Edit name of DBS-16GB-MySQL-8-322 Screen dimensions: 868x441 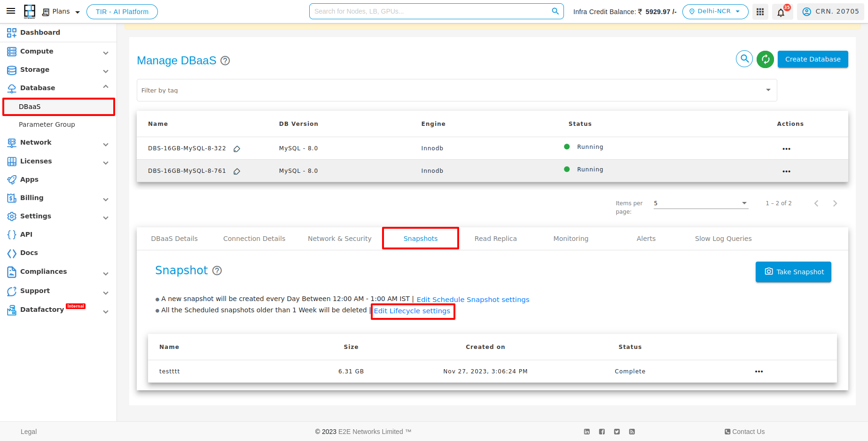point(237,149)
